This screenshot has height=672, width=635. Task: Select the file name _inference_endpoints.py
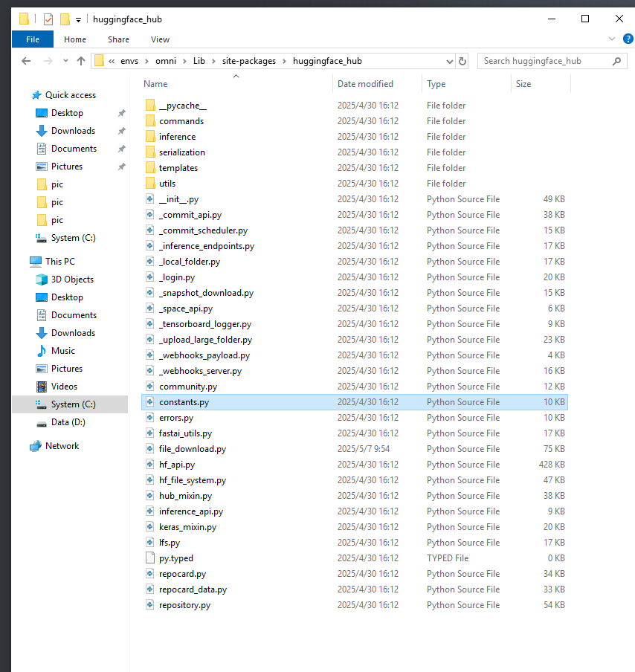pyautogui.click(x=207, y=246)
